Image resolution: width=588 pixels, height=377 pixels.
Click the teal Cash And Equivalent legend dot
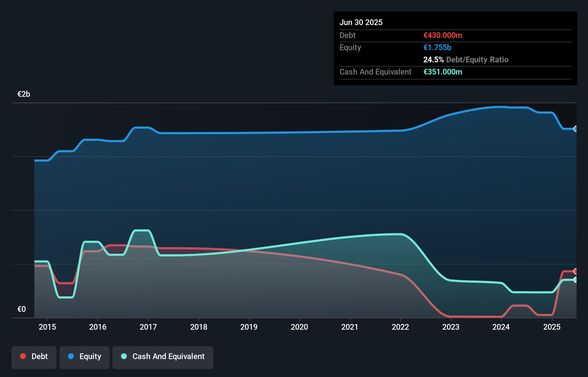click(124, 356)
